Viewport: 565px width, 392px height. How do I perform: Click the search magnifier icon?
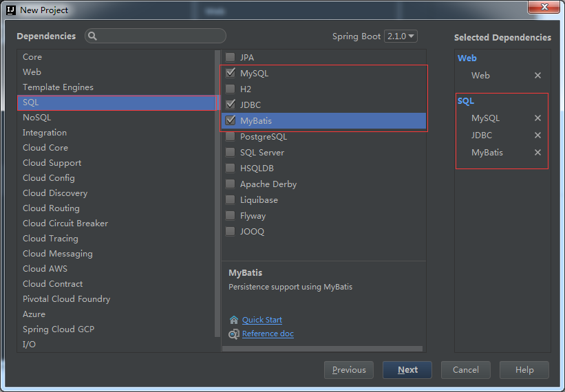(93, 36)
